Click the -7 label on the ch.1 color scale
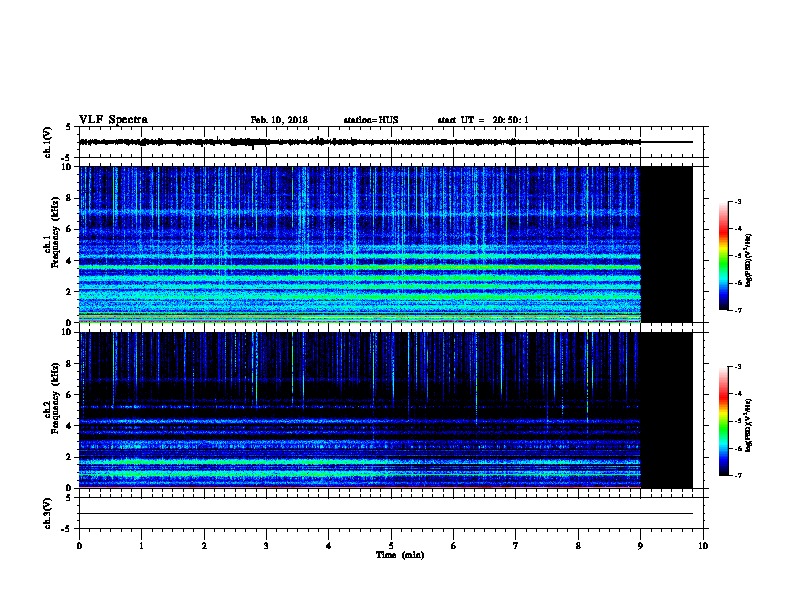Screen dimensions: 792x612 click(x=738, y=310)
